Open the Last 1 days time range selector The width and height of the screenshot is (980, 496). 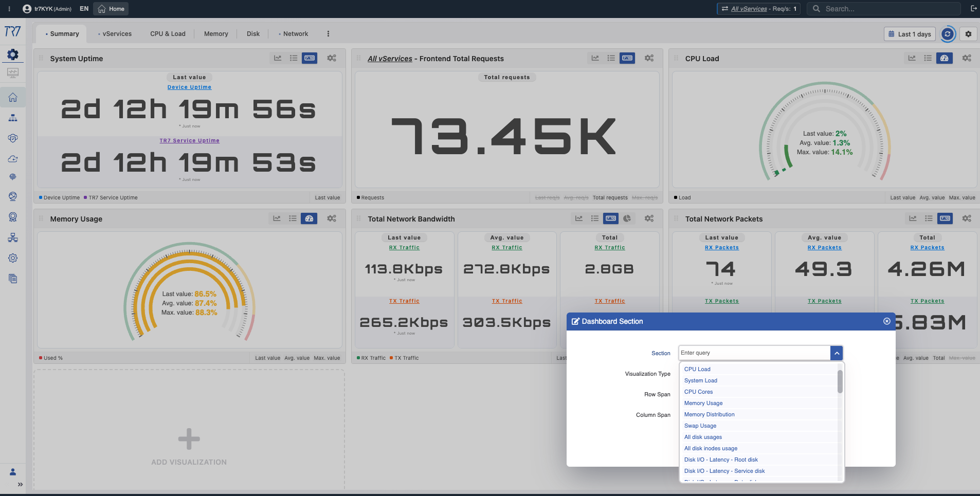tap(910, 34)
